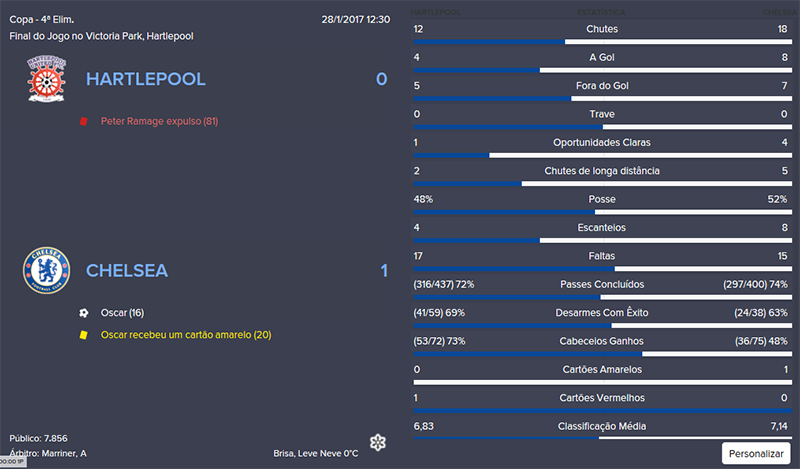
Task: Click the referee name Marriner, A
Action: pyautogui.click(x=67, y=454)
